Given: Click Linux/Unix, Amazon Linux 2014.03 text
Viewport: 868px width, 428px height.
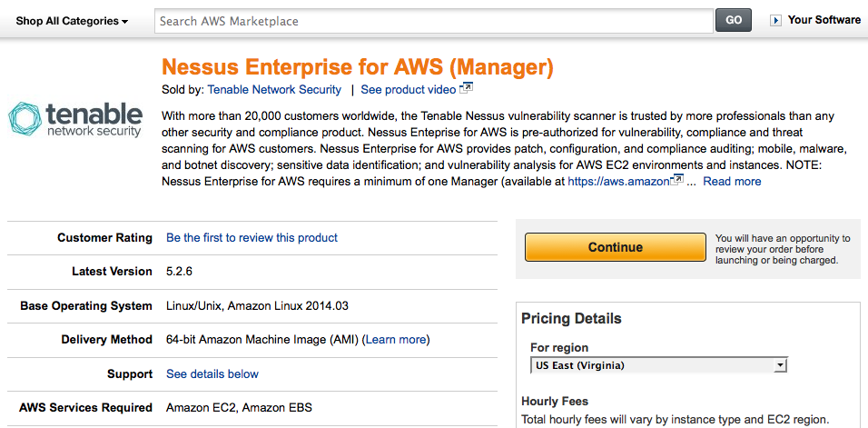Looking at the screenshot, I should pos(258,305).
